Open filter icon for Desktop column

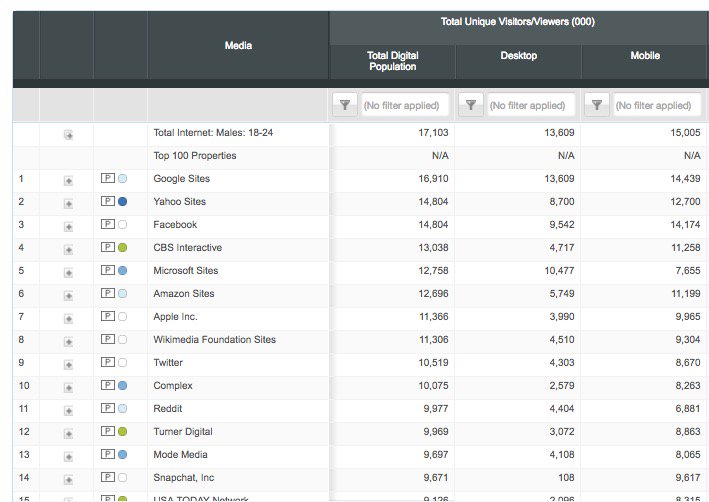(471, 105)
